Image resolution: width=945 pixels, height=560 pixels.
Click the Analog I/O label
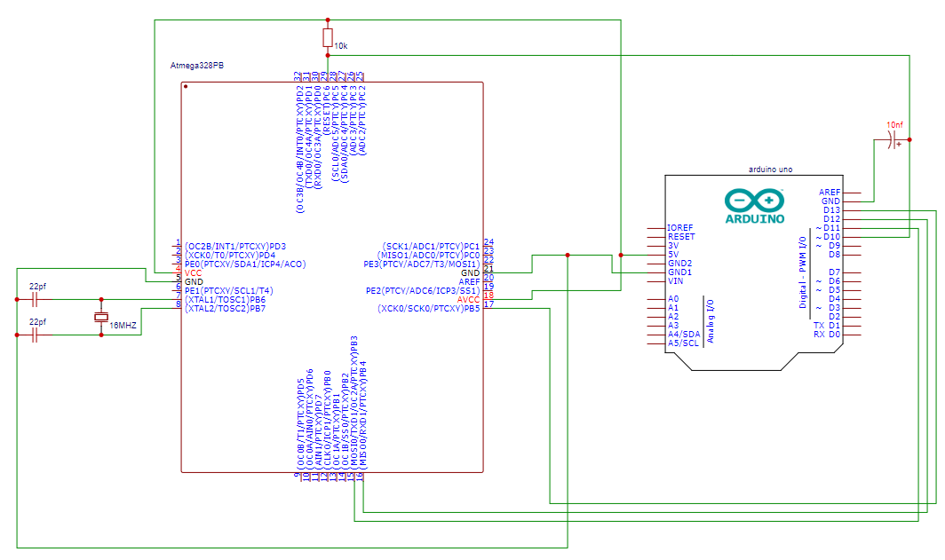click(710, 321)
